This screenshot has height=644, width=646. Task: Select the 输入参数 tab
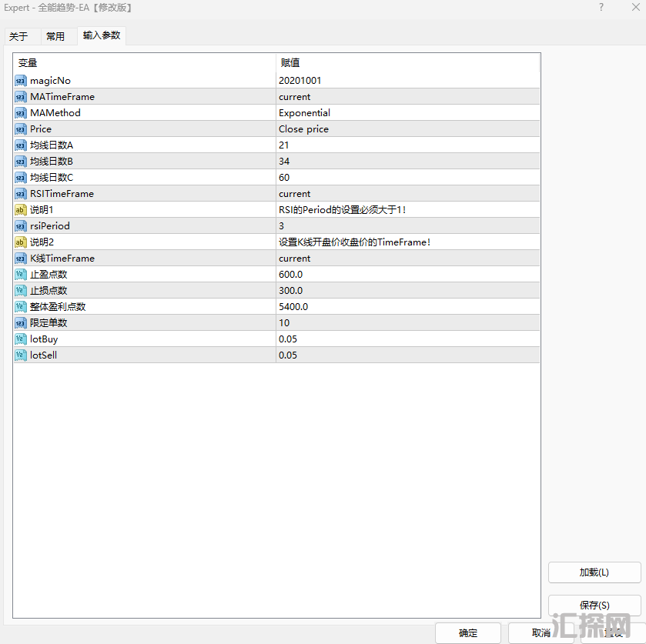(x=102, y=35)
